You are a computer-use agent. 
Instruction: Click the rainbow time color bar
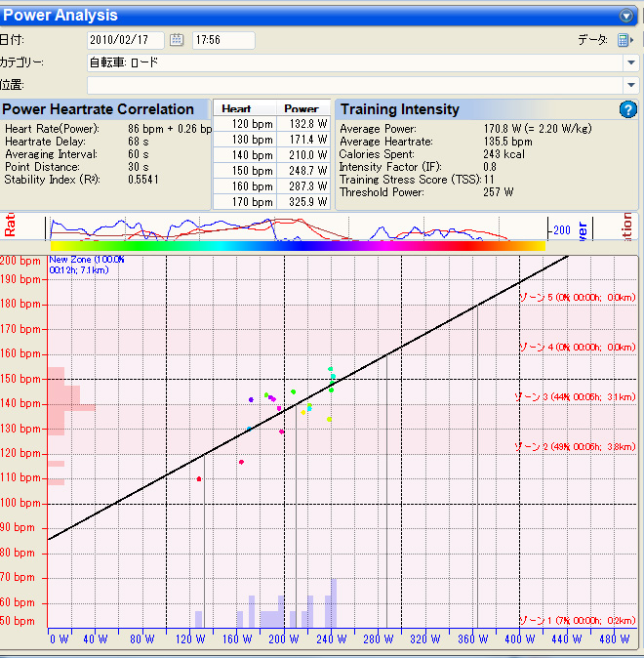click(x=298, y=246)
